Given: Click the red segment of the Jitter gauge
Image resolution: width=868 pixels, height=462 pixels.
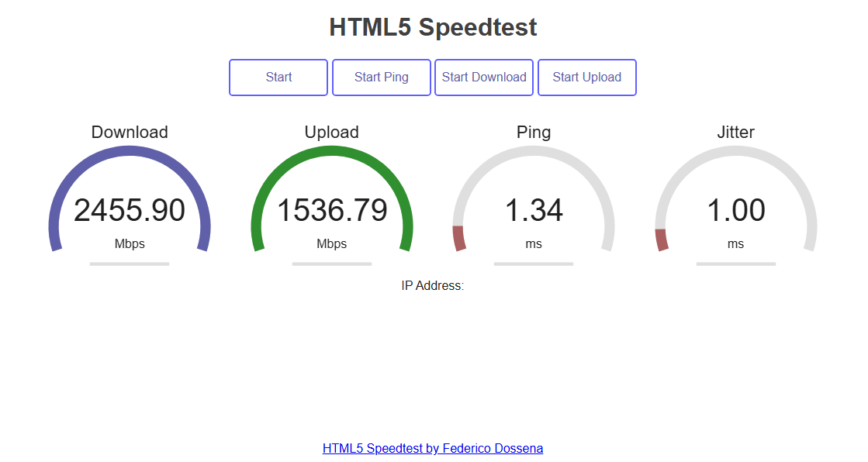Looking at the screenshot, I should (x=661, y=240).
